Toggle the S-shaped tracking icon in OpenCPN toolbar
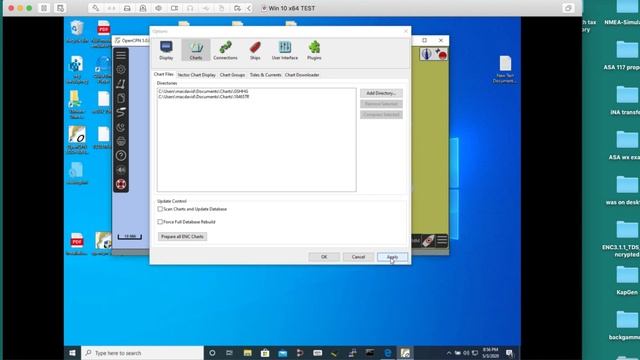 (x=121, y=112)
